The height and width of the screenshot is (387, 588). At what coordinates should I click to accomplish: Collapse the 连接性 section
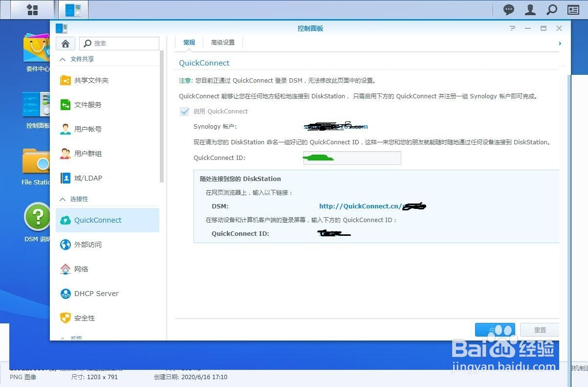63,199
